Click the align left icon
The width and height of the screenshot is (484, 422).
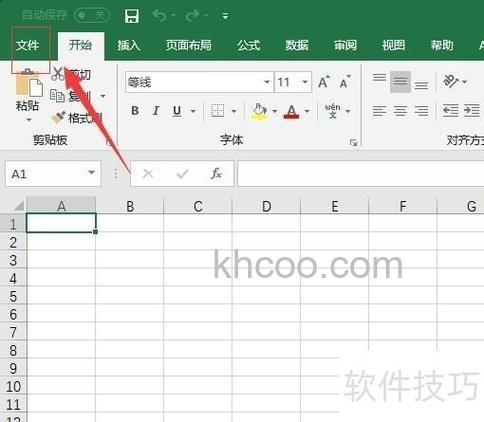379,111
